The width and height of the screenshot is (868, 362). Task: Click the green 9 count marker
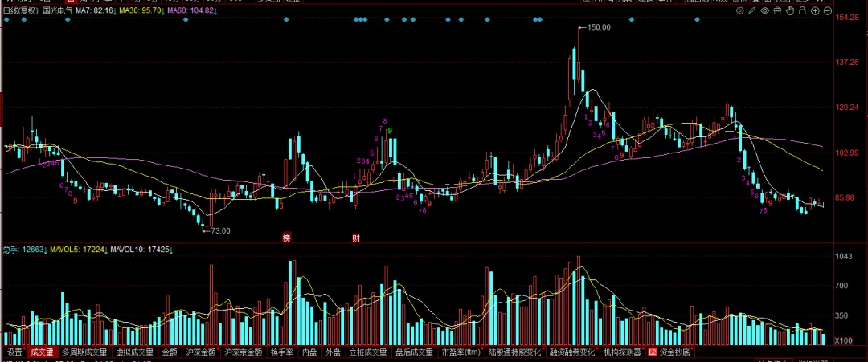[x=390, y=131]
